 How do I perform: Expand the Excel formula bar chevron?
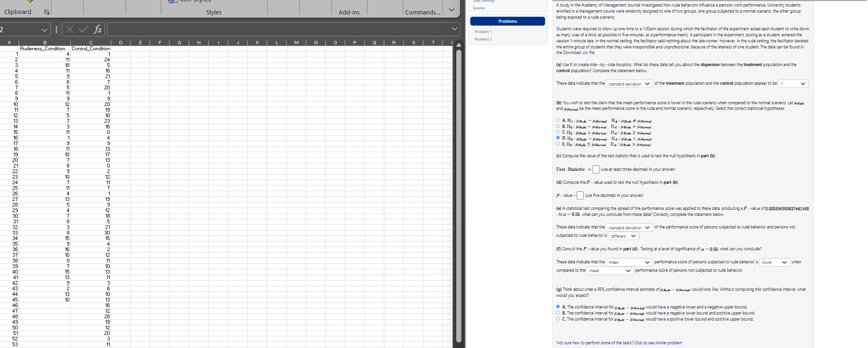pyautogui.click(x=454, y=29)
